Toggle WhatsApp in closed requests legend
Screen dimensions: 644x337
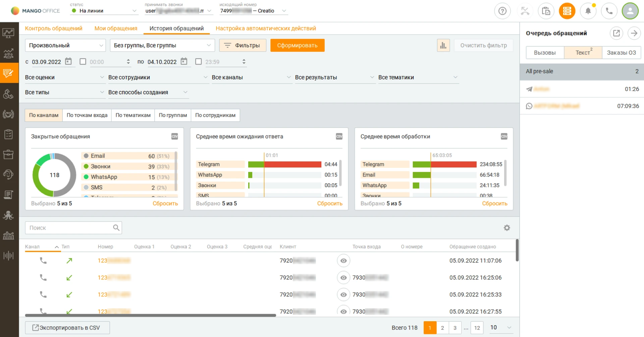point(127,177)
